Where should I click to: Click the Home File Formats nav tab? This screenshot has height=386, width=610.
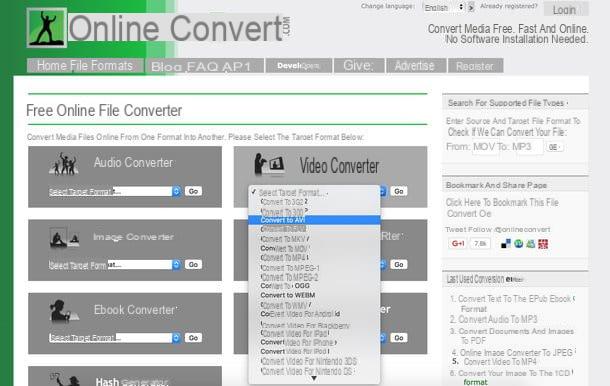pyautogui.click(x=85, y=65)
